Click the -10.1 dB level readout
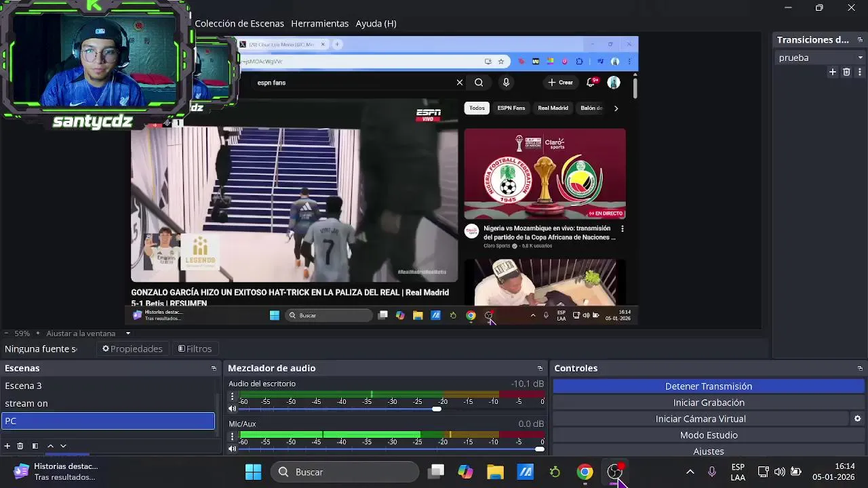Screen dimensions: 868x488 click(527, 384)
